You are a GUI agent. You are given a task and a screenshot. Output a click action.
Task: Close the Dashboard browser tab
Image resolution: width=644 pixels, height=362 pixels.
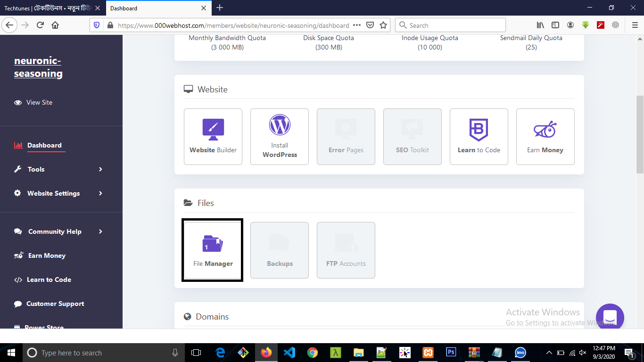pyautogui.click(x=204, y=8)
